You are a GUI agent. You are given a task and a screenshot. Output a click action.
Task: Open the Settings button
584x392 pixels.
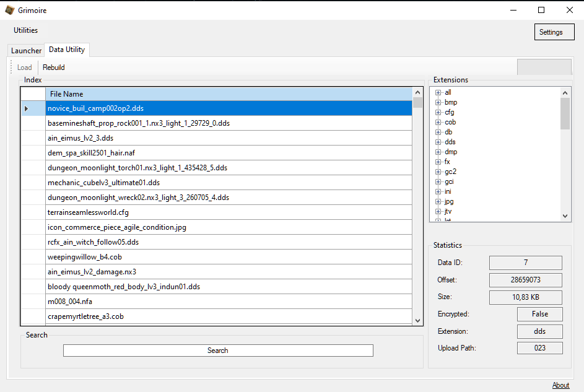point(554,32)
